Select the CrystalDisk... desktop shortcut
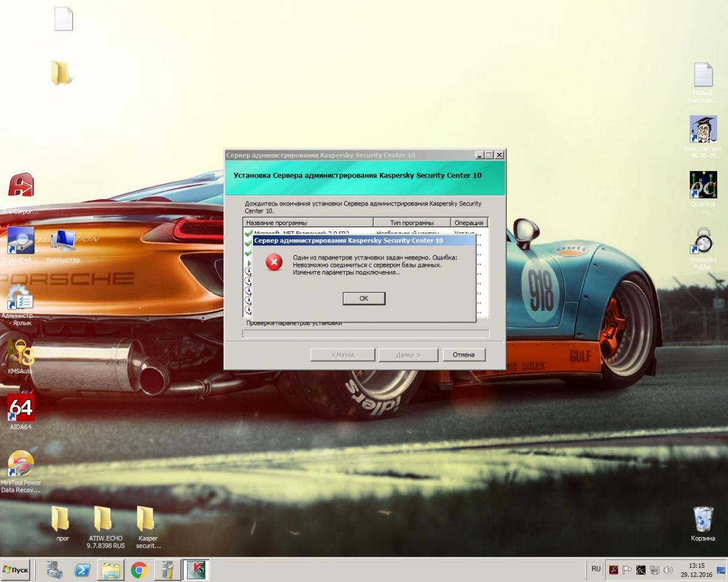The width and height of the screenshot is (728, 582). pos(21,245)
